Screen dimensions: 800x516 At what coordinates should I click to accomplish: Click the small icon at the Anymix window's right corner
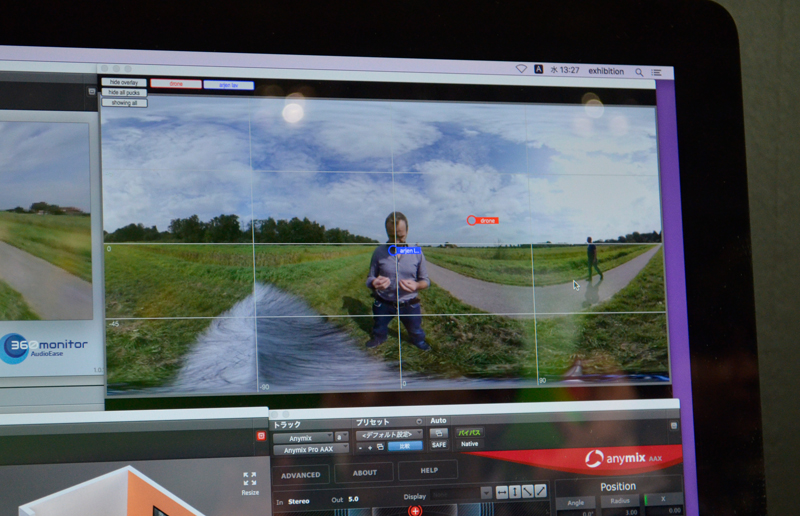[674, 425]
